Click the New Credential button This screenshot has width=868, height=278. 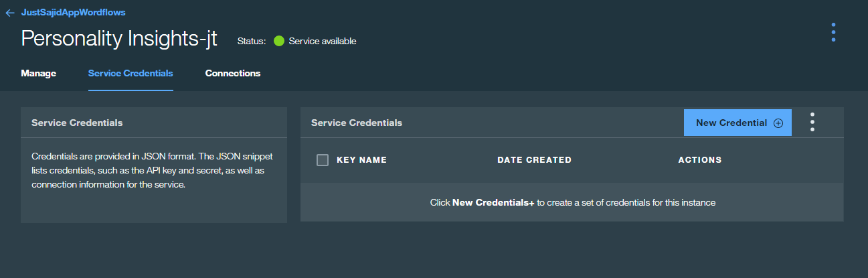(737, 123)
